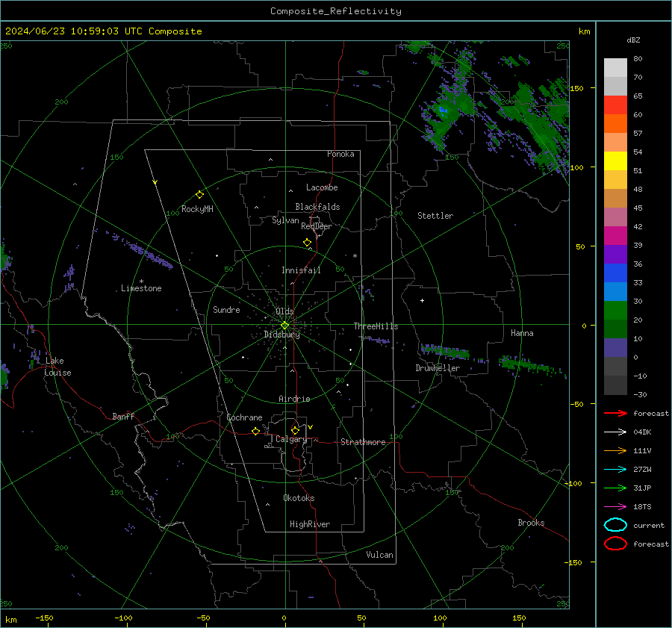Image resolution: width=672 pixels, height=628 pixels.
Task: Click the Olds label
Action: click(x=284, y=311)
